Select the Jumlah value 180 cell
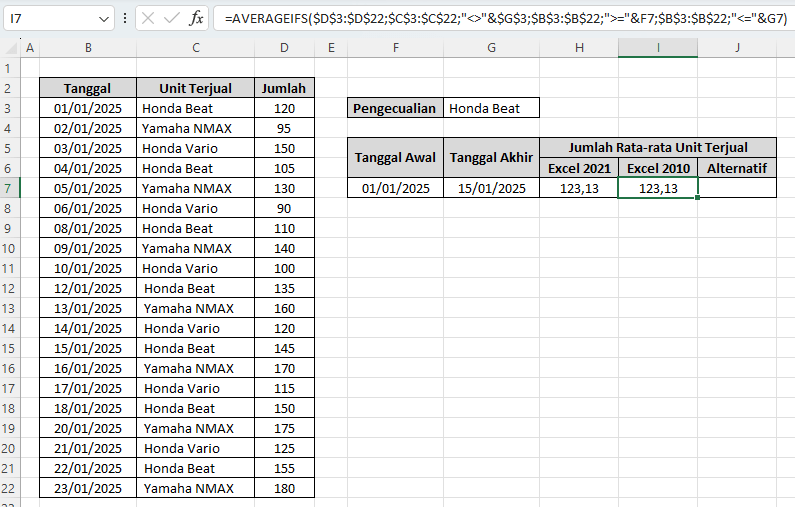This screenshot has width=795, height=507. pos(284,488)
